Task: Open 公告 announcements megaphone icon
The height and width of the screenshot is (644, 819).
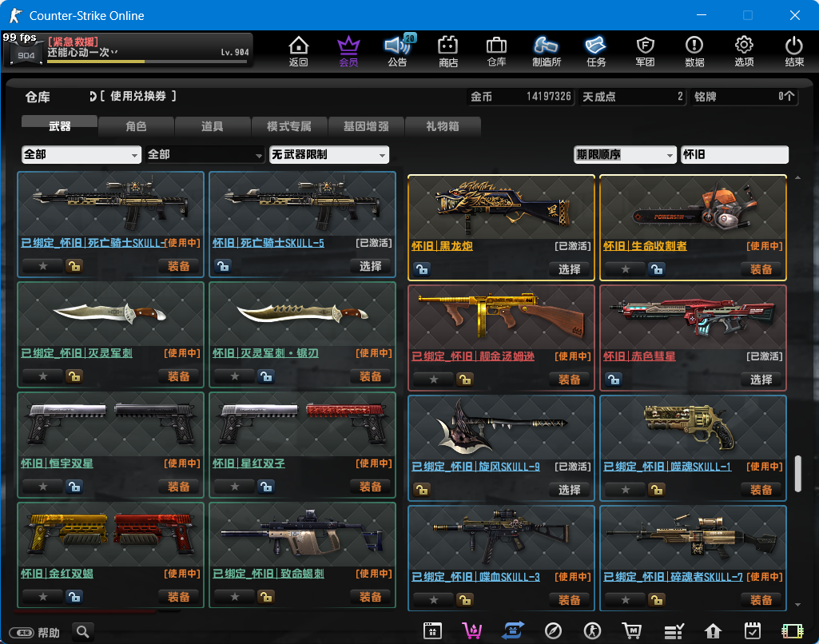Action: pyautogui.click(x=398, y=50)
